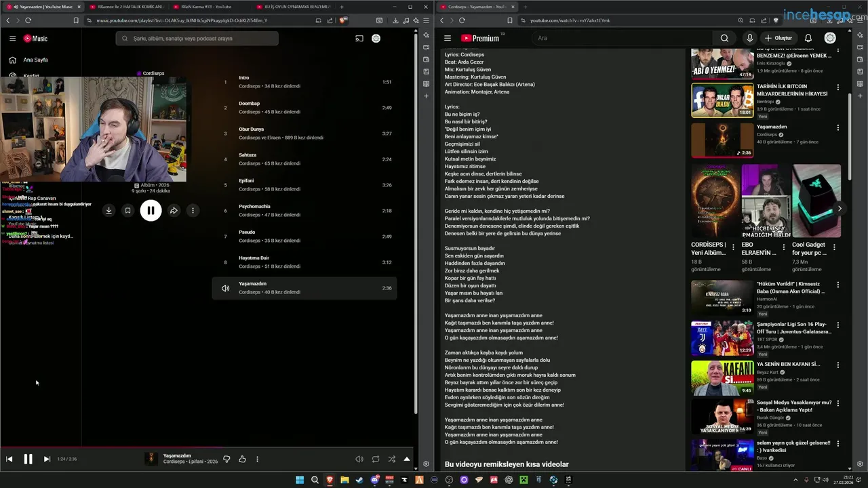Viewport: 868px width, 488px height.
Task: Save the album to library
Action: point(127,211)
